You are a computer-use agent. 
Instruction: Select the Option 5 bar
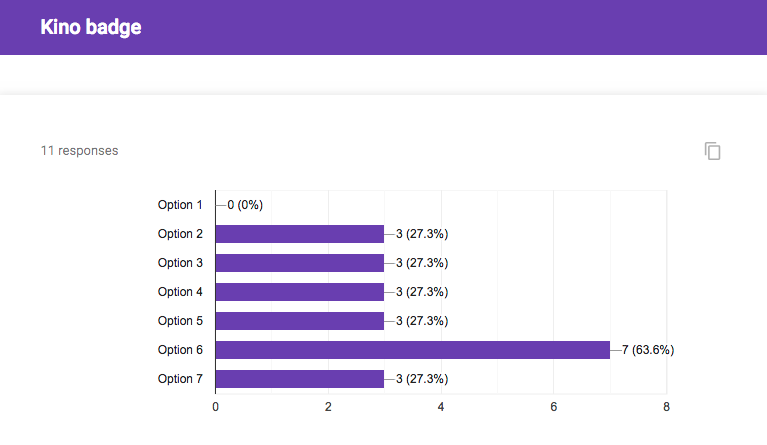300,321
